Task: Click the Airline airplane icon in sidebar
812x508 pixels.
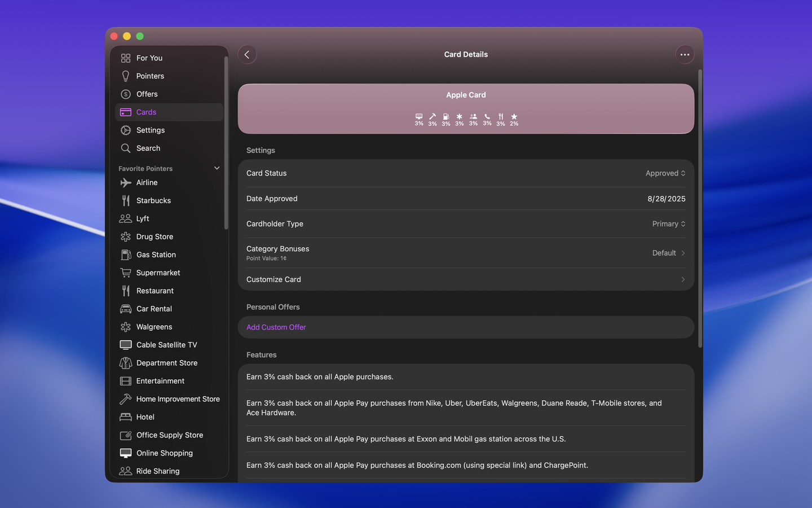Action: [x=126, y=183]
